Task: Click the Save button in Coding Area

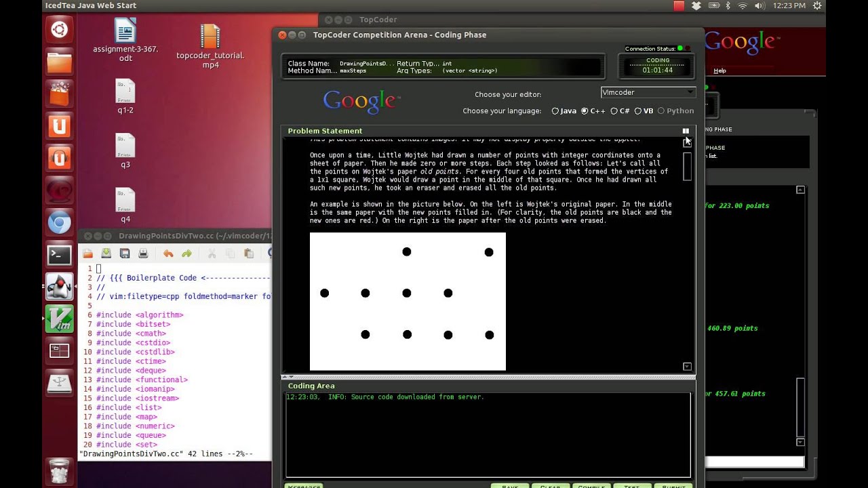Action: point(509,485)
